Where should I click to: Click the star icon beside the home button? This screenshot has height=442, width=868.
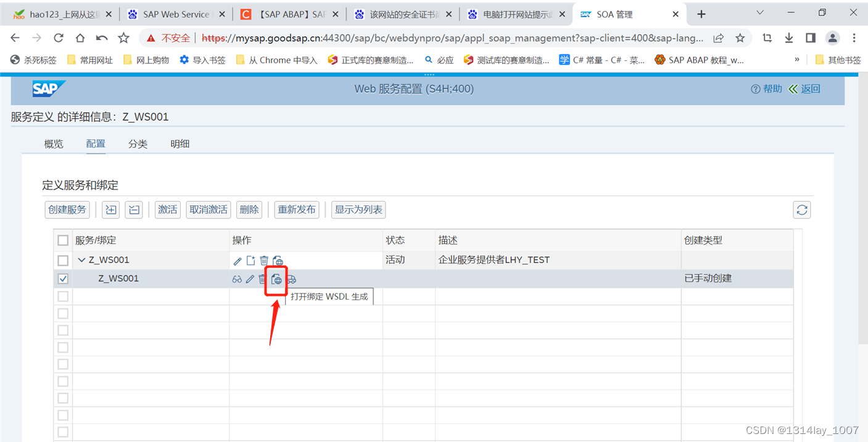click(x=123, y=38)
